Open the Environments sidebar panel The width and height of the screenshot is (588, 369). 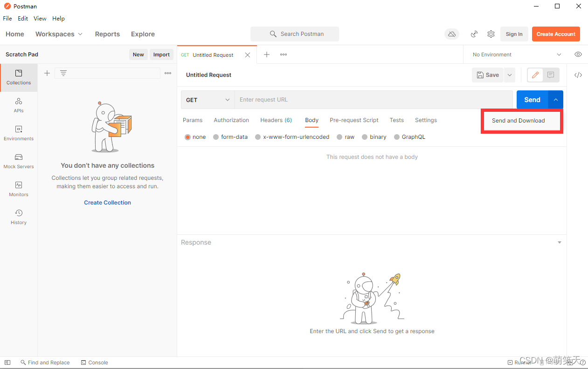click(x=19, y=133)
